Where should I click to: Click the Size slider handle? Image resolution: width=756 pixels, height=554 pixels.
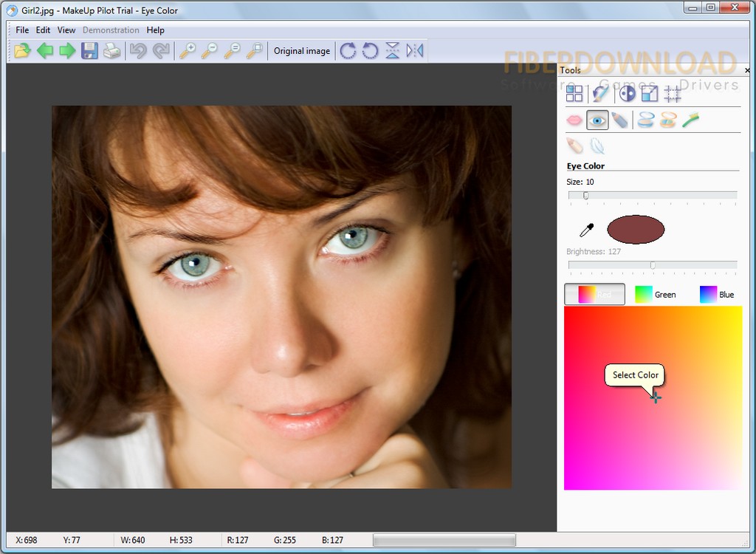(x=585, y=196)
